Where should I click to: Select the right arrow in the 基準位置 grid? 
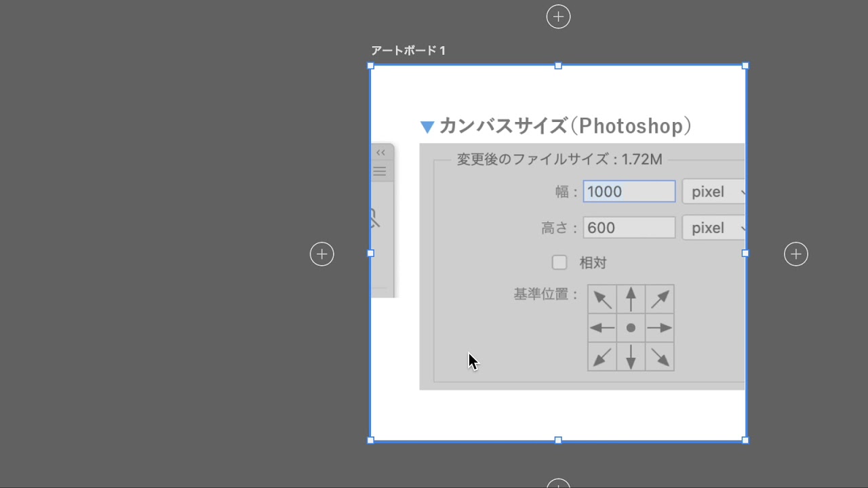click(x=659, y=328)
